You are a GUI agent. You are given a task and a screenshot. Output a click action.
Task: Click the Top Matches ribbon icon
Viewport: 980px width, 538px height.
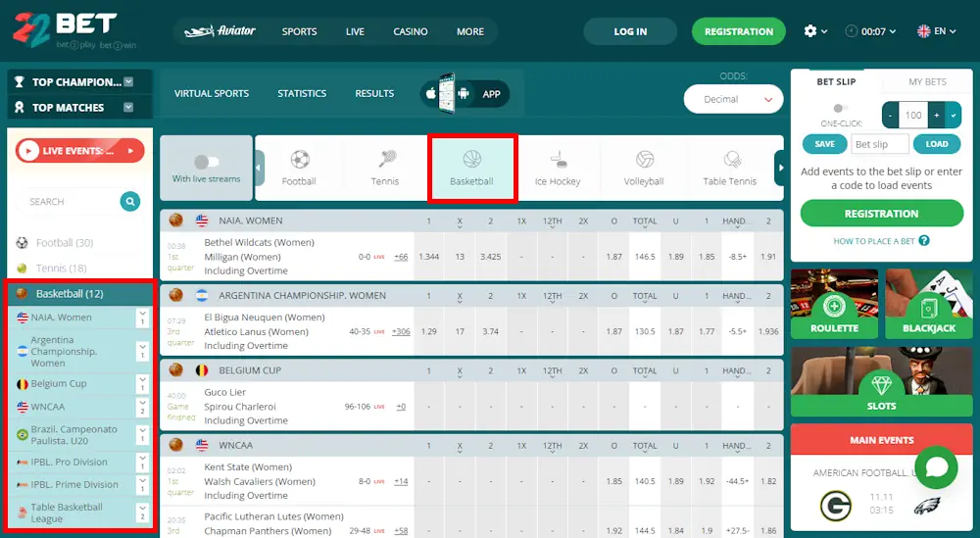pyautogui.click(x=20, y=107)
